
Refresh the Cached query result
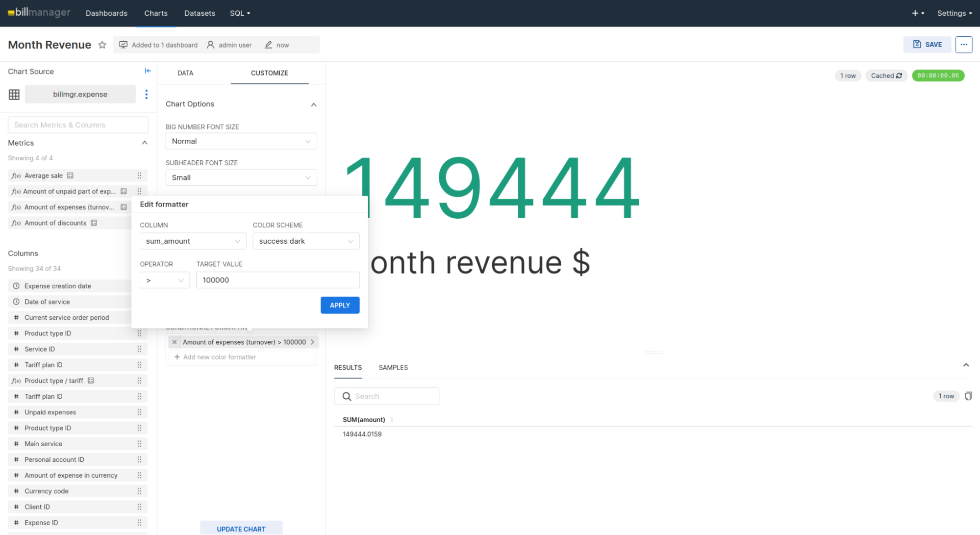(x=899, y=76)
